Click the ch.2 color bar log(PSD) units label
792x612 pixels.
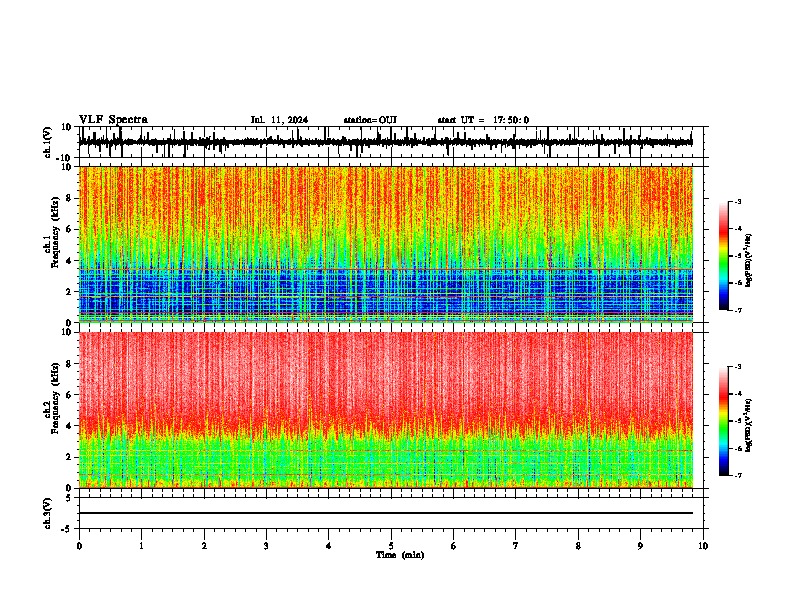[x=748, y=425]
